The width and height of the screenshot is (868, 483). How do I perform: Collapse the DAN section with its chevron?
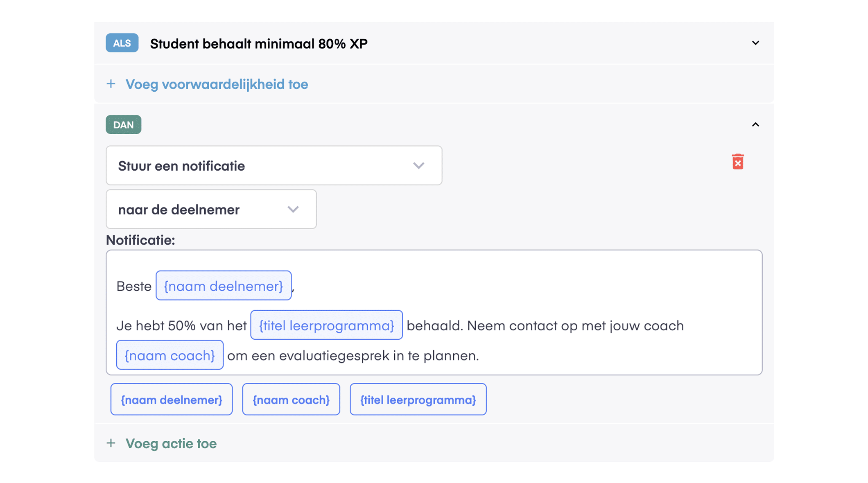pos(755,124)
